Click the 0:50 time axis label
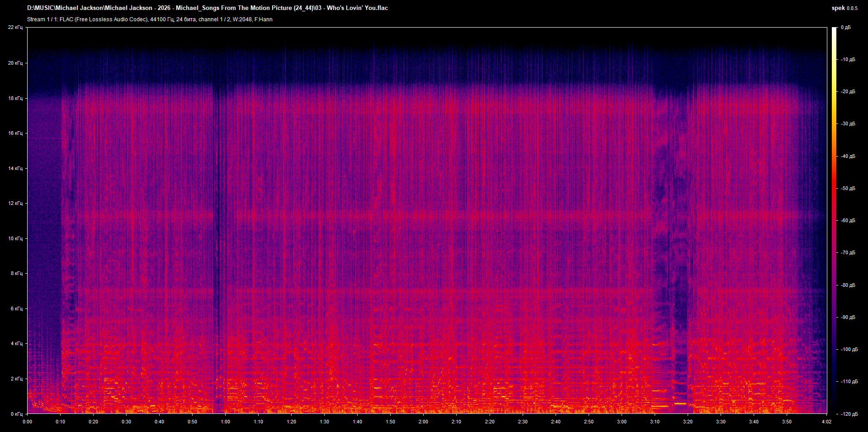Image resolution: width=868 pixels, height=432 pixels. pos(192,422)
